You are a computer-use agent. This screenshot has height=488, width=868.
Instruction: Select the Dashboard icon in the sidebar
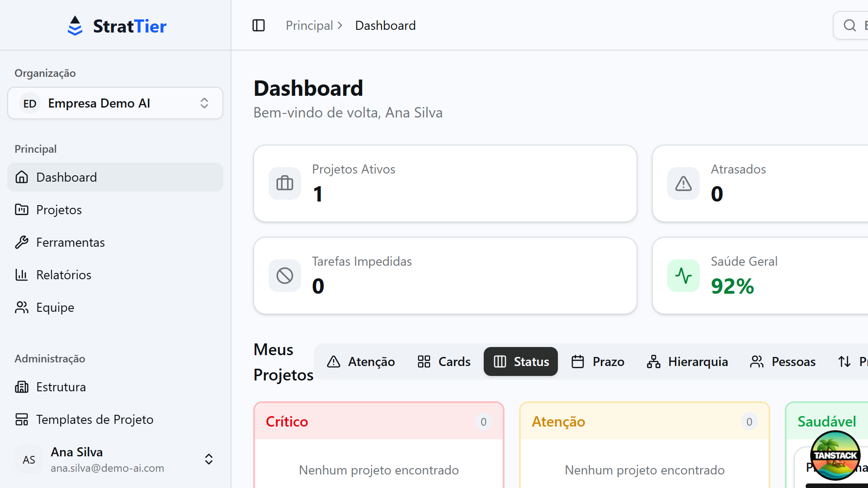click(21, 177)
